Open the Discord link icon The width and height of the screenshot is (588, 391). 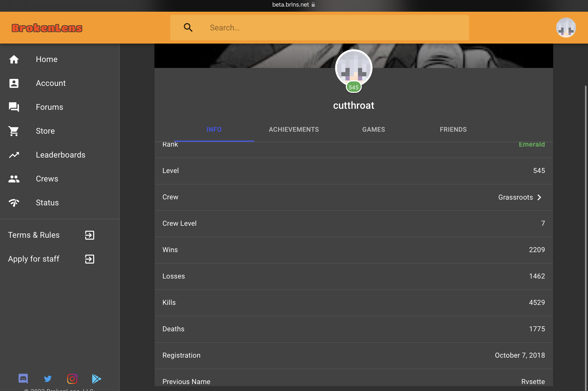[23, 379]
